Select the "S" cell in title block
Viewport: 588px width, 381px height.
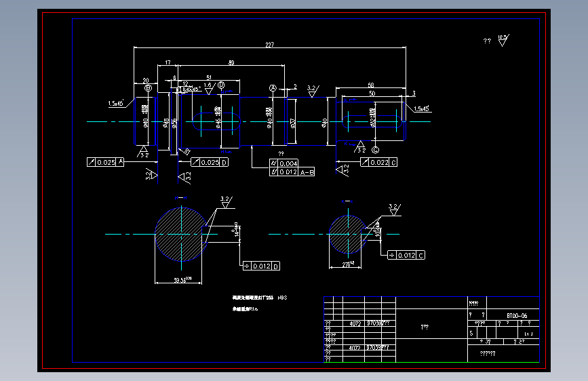tap(472, 333)
